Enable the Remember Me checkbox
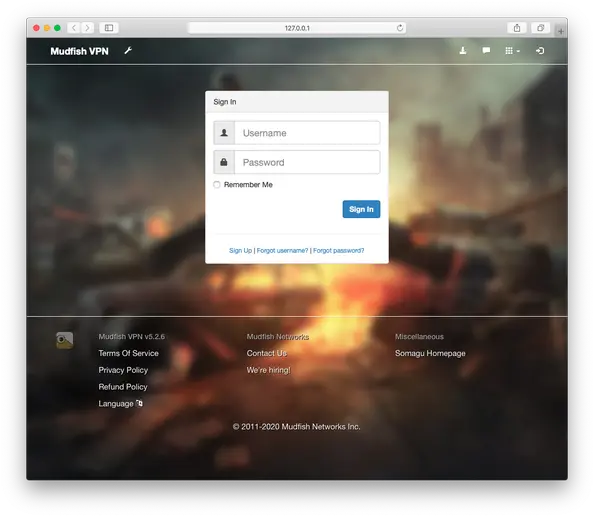 click(217, 185)
